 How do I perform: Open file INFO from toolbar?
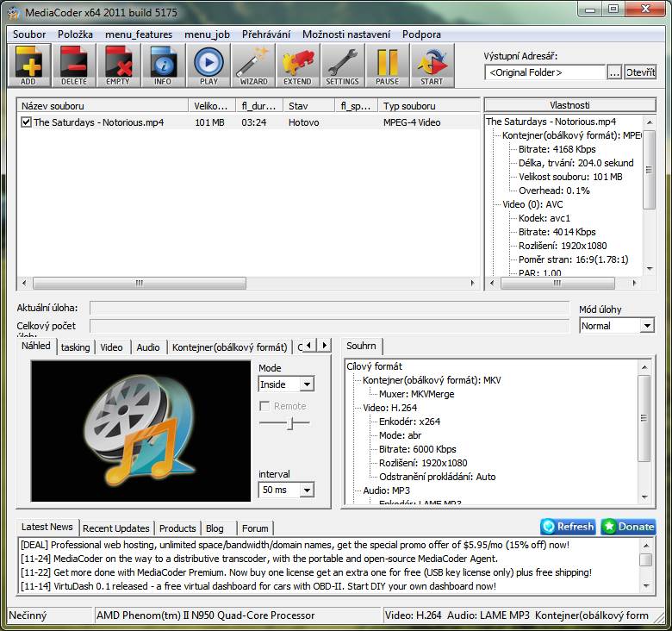pos(164,66)
